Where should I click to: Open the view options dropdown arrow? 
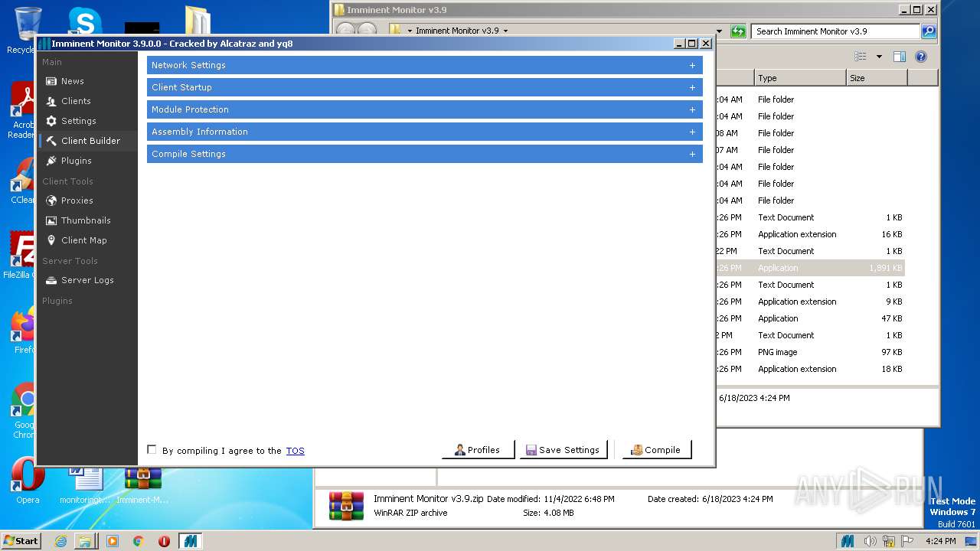point(879,57)
